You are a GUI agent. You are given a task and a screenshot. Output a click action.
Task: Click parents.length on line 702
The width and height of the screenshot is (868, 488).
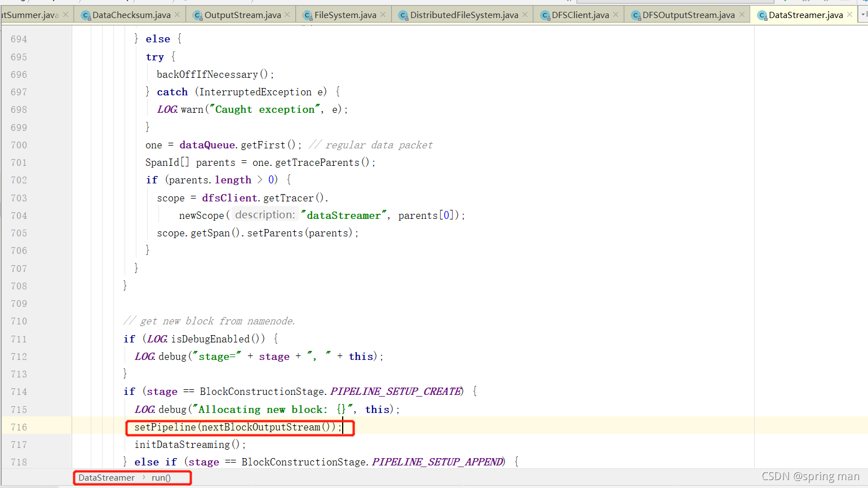pyautogui.click(x=210, y=180)
